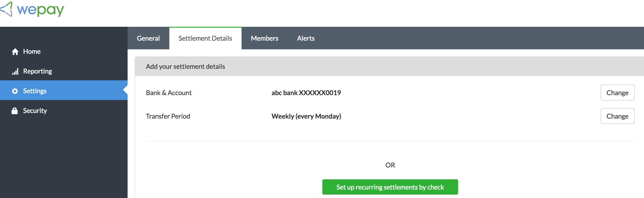Set up recurring settlements by check

(390, 187)
